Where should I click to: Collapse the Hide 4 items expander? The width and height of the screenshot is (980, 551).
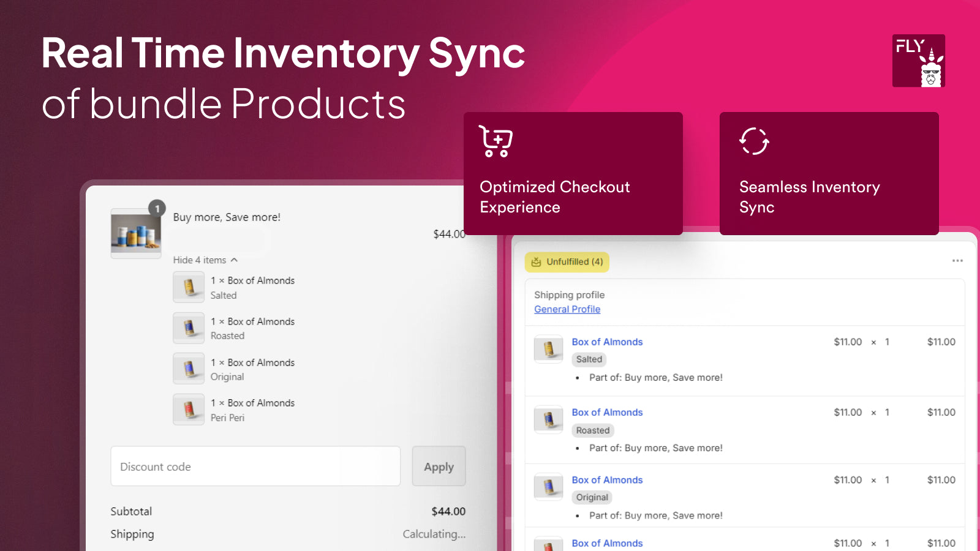point(205,260)
